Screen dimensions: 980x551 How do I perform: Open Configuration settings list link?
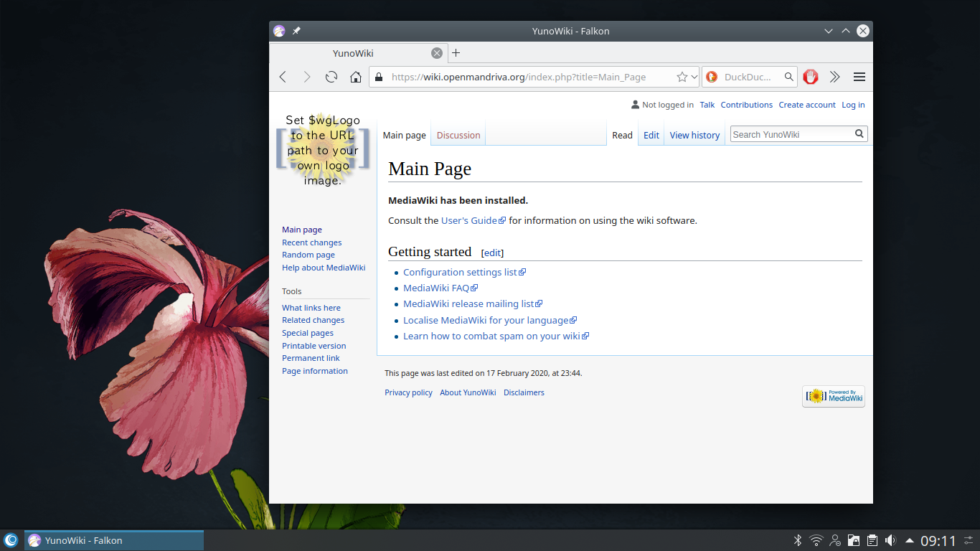(465, 272)
